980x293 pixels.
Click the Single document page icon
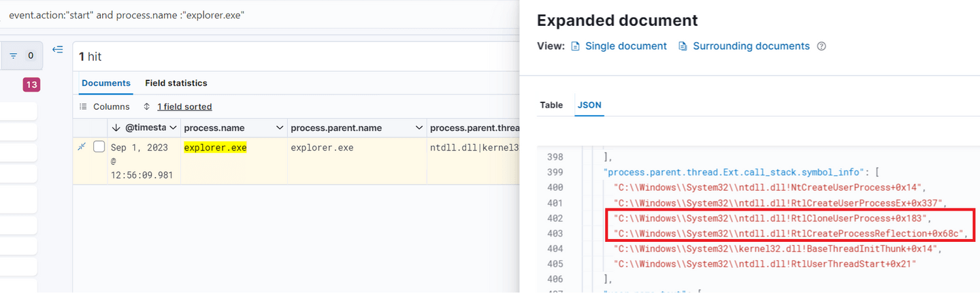[x=575, y=46]
